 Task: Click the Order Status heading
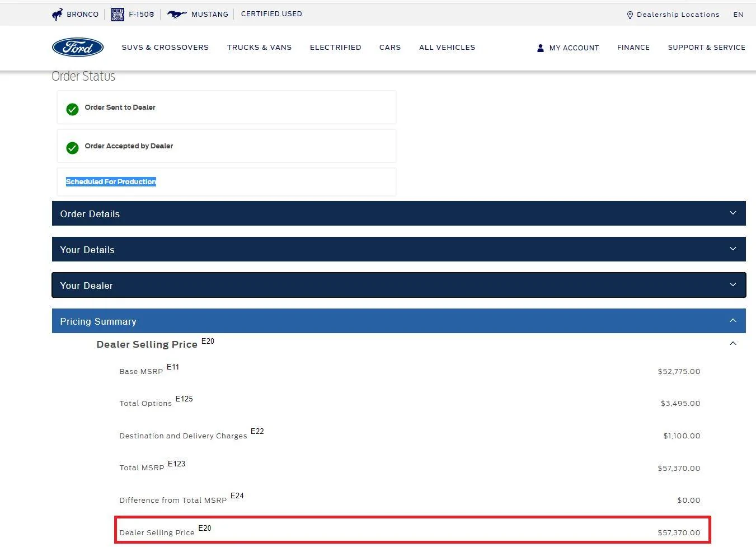(x=83, y=77)
